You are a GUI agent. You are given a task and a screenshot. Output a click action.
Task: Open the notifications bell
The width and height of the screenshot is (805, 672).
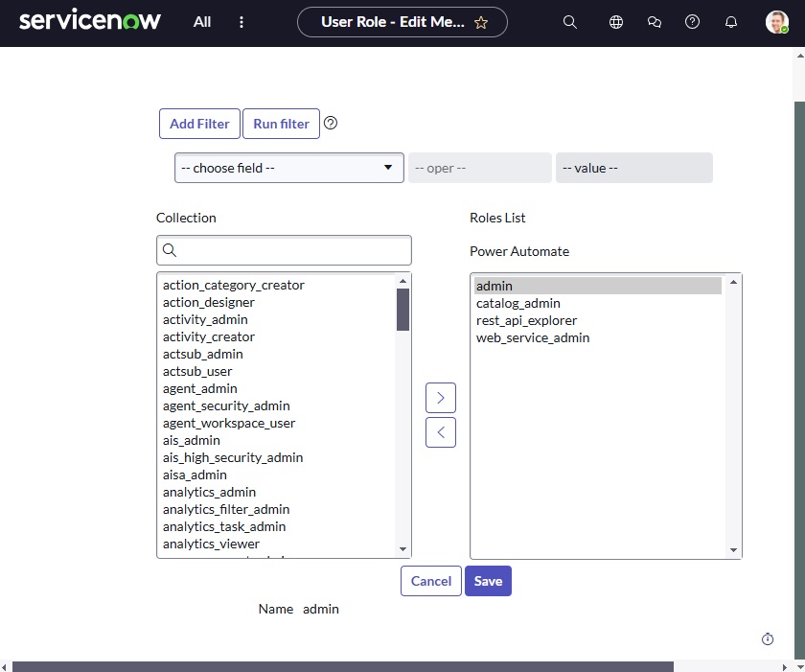click(731, 21)
